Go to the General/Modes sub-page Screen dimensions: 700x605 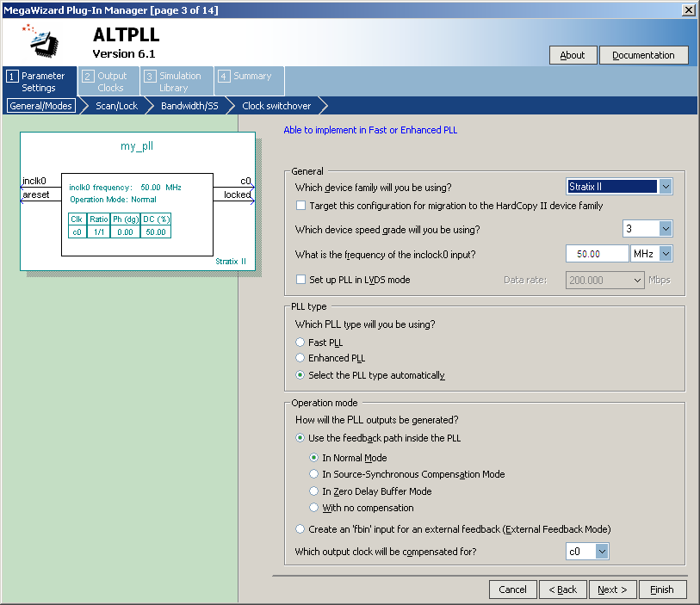(40, 106)
